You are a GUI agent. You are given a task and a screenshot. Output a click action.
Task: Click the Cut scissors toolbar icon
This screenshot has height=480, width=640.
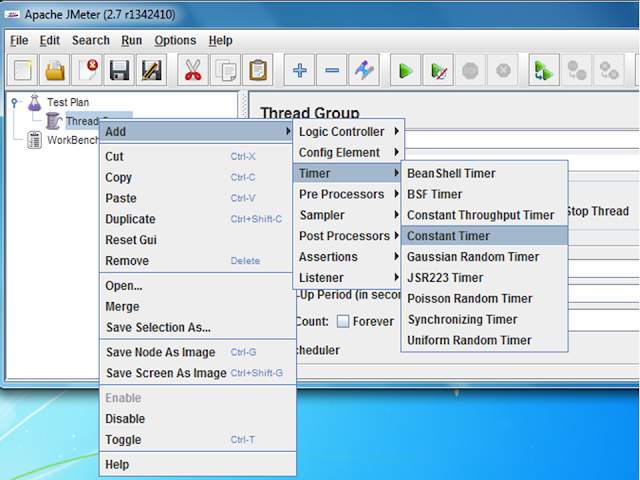(193, 70)
